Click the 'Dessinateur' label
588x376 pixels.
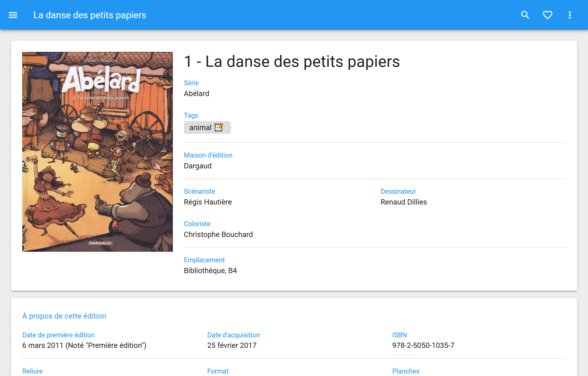(398, 191)
